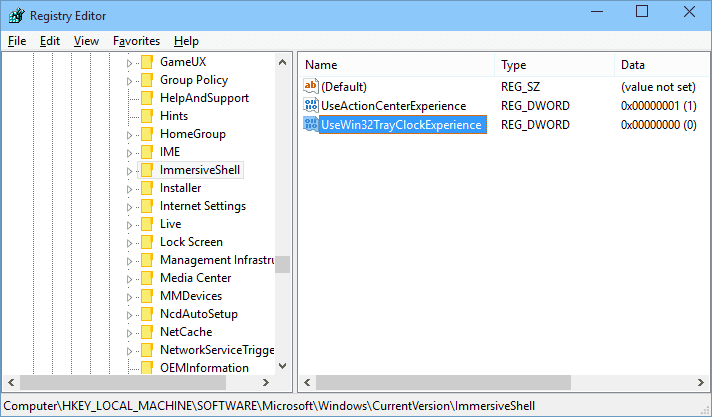
Task: Click the (Default) string value icon
Action: click(311, 86)
